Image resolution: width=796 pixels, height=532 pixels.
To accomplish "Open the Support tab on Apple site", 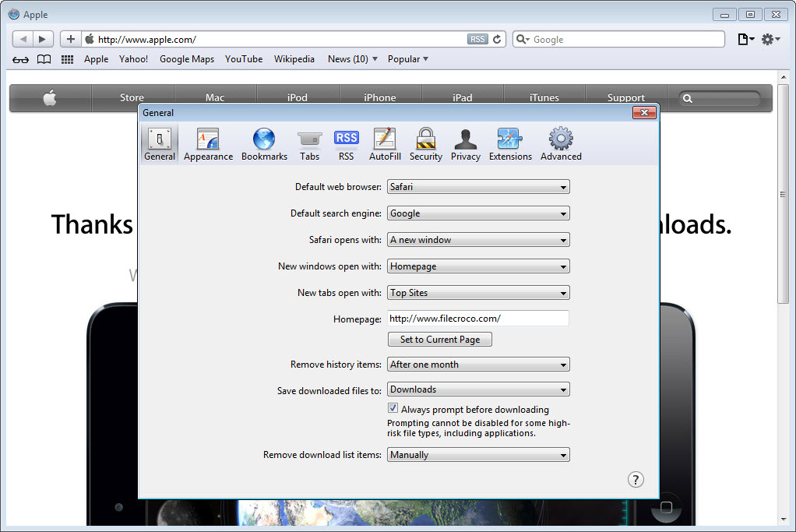I will (626, 97).
